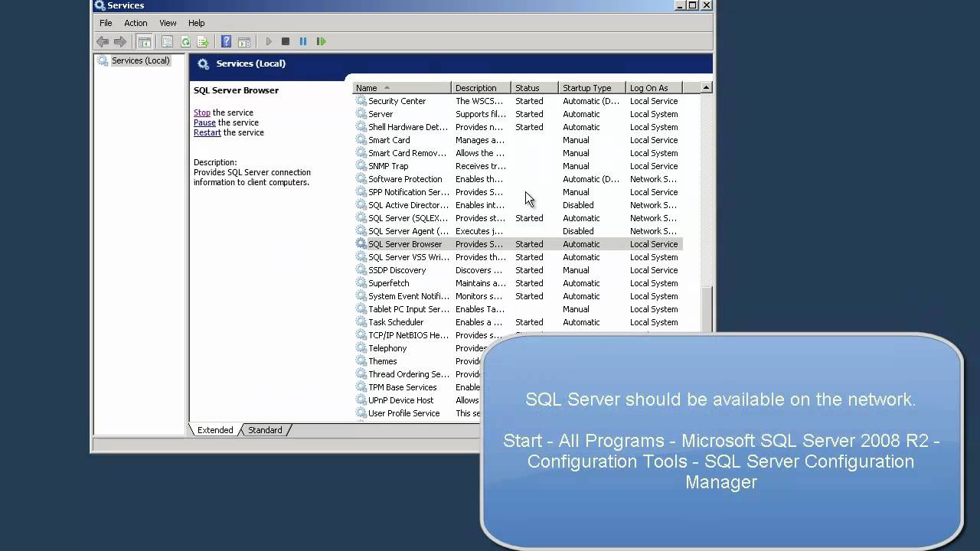Select UPnP Device Host service name
Viewport: 980px width, 551px height.
click(x=400, y=400)
